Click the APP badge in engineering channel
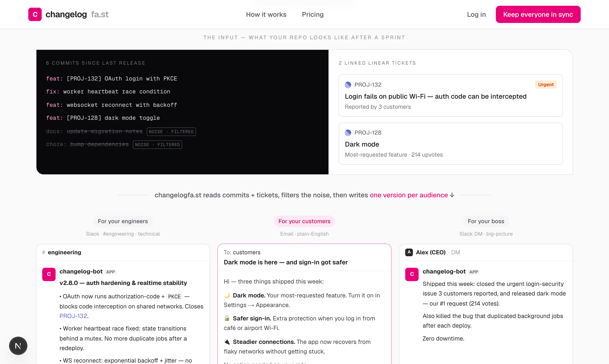609x364 pixels. coord(110,272)
